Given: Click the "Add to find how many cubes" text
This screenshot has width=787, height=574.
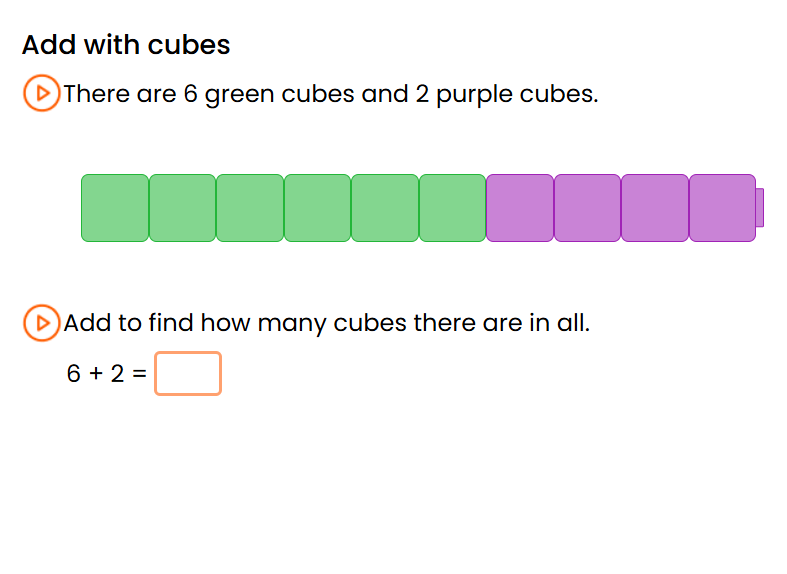Looking at the screenshot, I should pyautogui.click(x=326, y=323).
